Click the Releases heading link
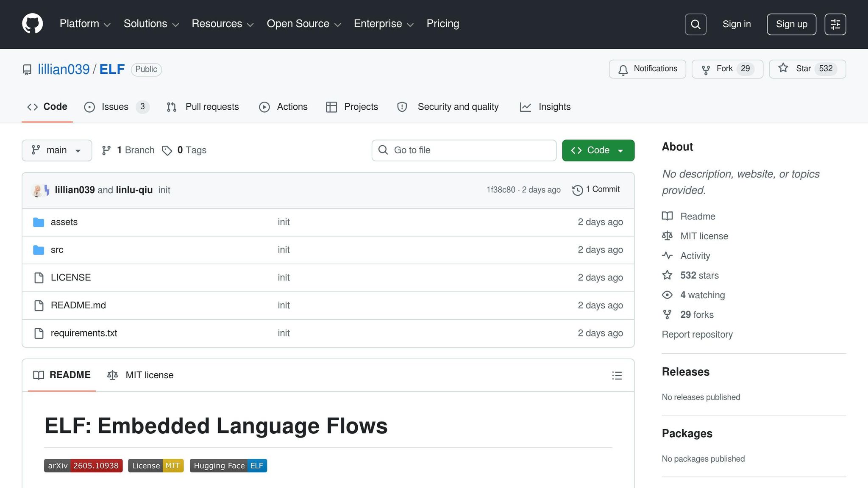The image size is (868, 488). click(x=686, y=372)
